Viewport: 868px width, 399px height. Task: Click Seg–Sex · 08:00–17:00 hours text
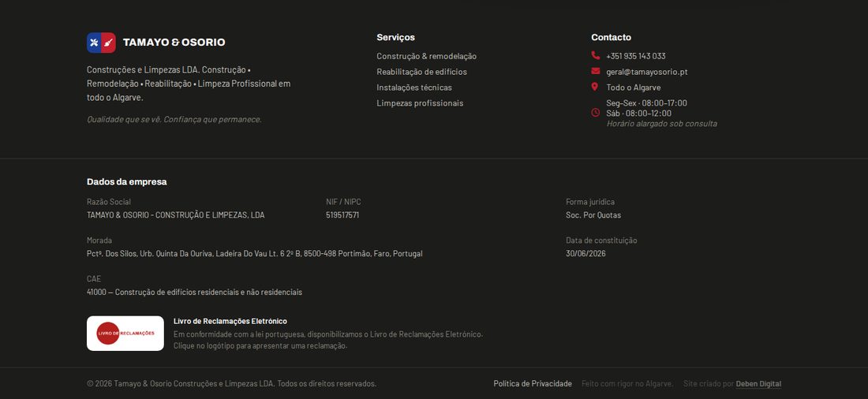tap(646, 103)
